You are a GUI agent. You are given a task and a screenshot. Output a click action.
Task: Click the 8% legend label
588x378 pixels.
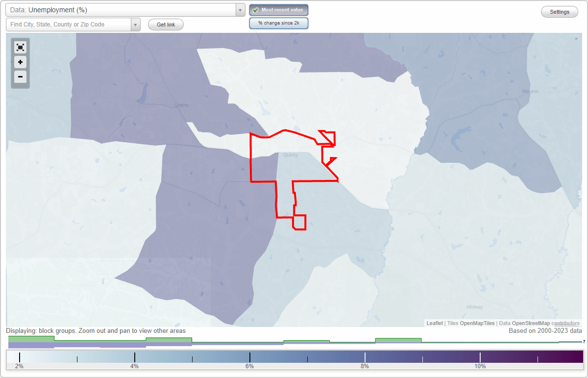tap(365, 366)
